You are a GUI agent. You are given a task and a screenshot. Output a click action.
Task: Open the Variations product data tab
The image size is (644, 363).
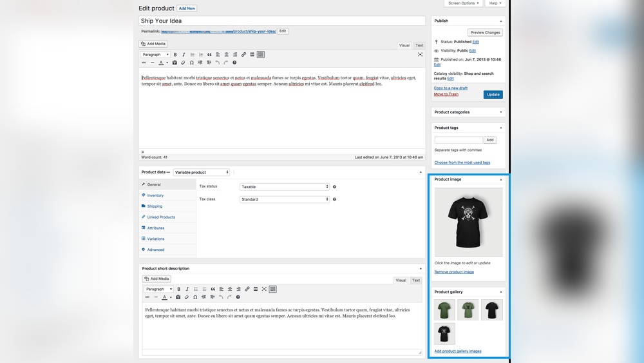[156, 239]
